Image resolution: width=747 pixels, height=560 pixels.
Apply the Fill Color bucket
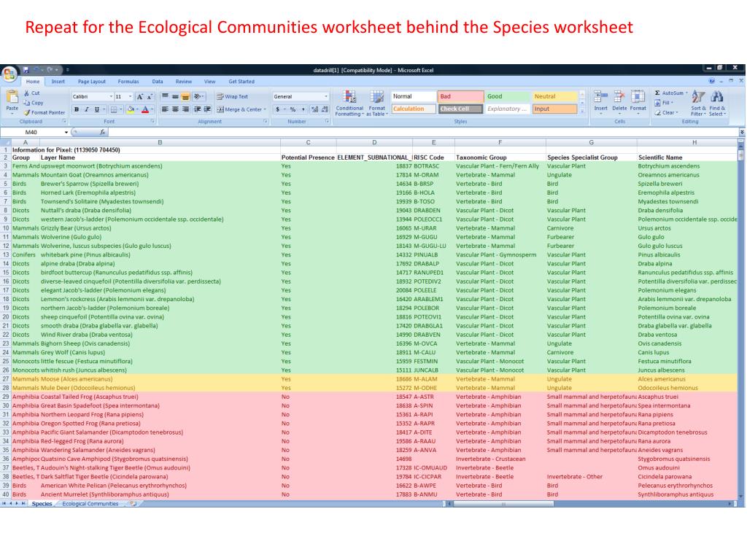coord(130,109)
